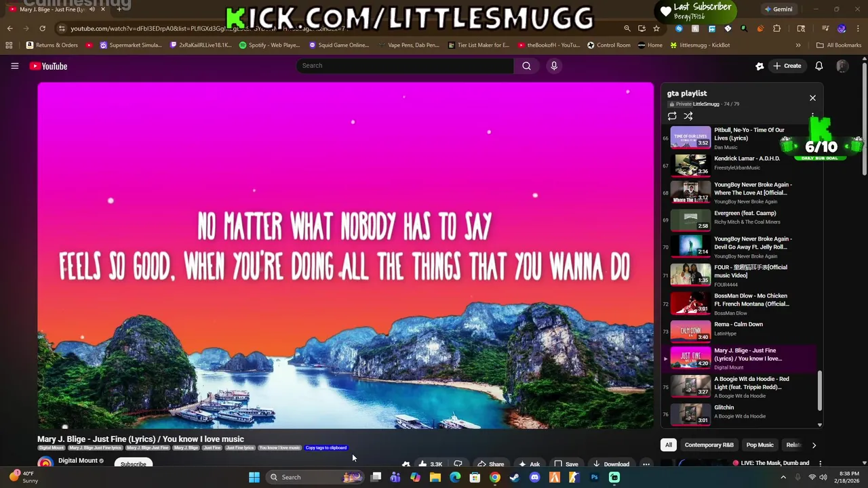Select A Boogie Red Light playlist item

click(x=738, y=386)
